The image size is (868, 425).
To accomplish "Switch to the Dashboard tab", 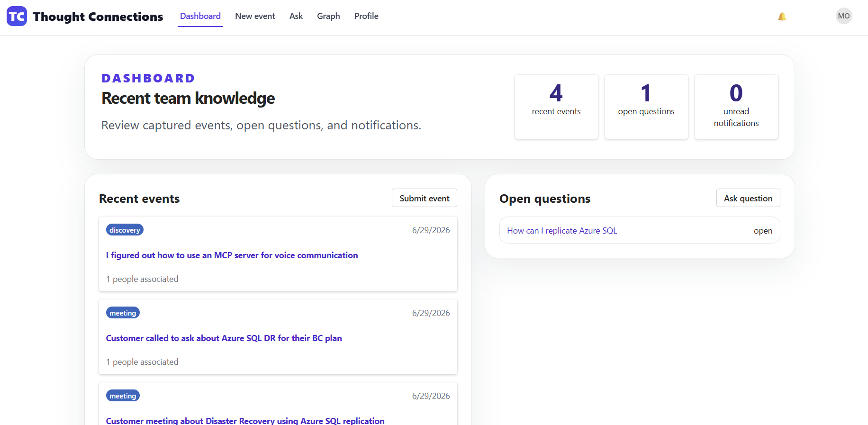I will pyautogui.click(x=200, y=16).
